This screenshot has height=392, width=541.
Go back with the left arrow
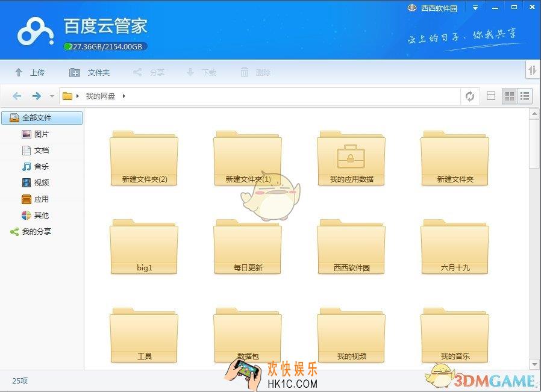tap(17, 96)
